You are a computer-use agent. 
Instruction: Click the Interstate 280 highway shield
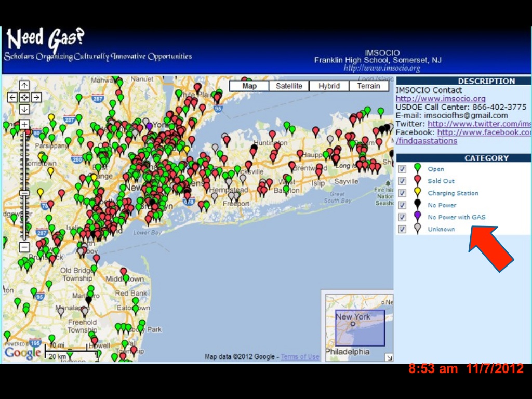77,159
